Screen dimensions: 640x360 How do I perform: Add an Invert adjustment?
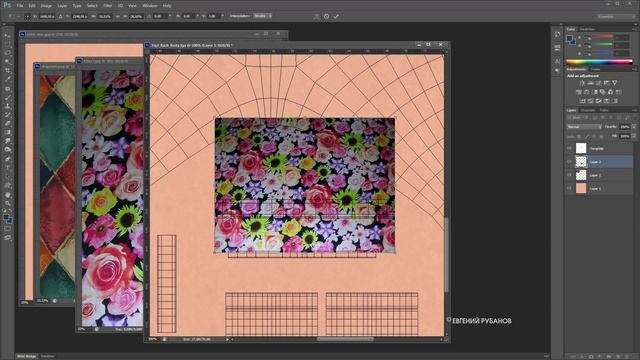582,101
